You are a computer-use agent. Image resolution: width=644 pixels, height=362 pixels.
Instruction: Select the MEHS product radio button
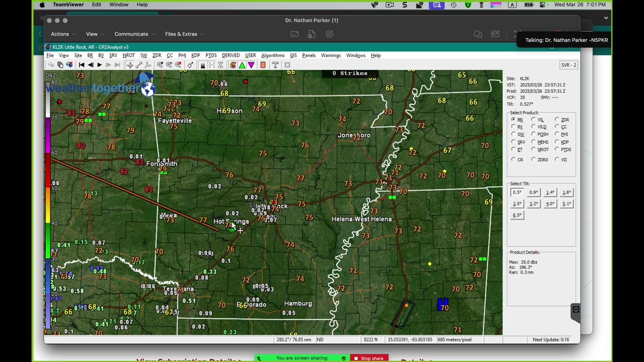[533, 142]
